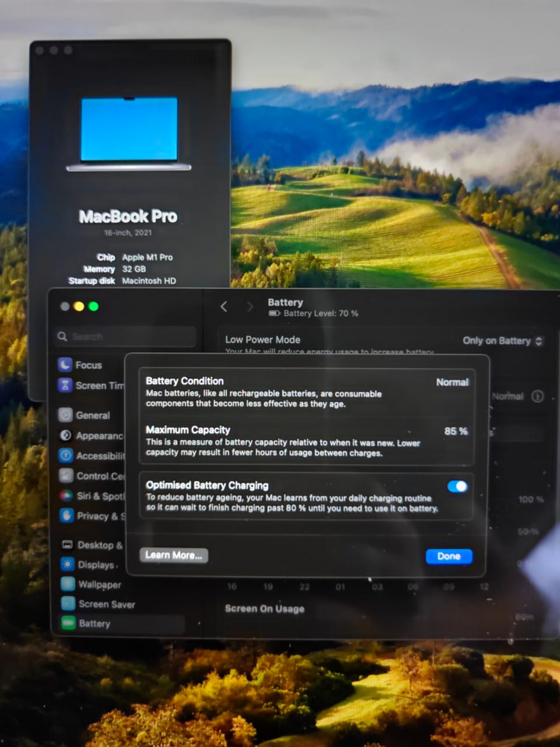The height and width of the screenshot is (747, 560).
Task: Click the MacBook Pro image in About window
Action: point(129,134)
